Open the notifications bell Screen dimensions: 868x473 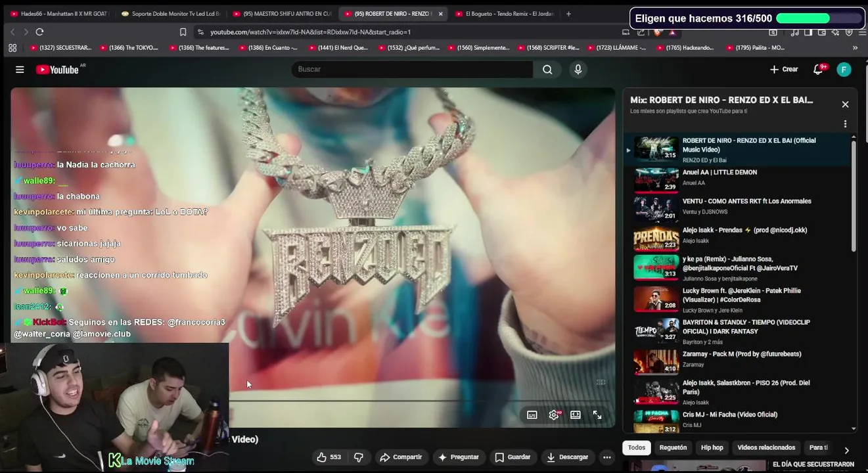point(818,70)
